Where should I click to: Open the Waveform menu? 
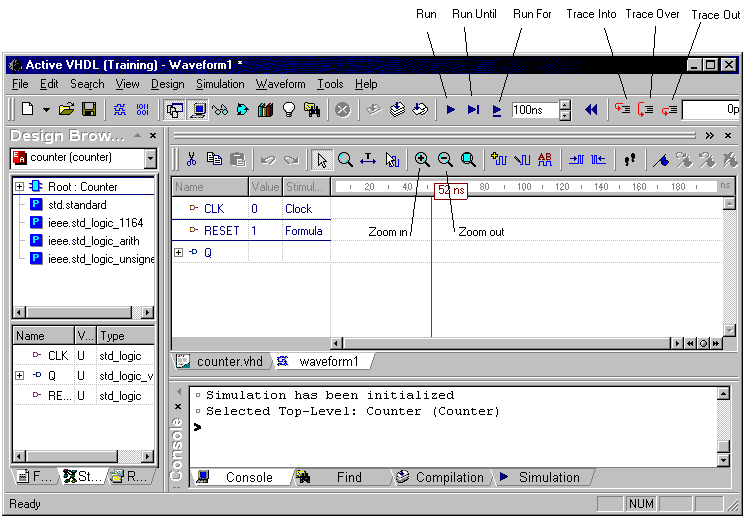(280, 85)
